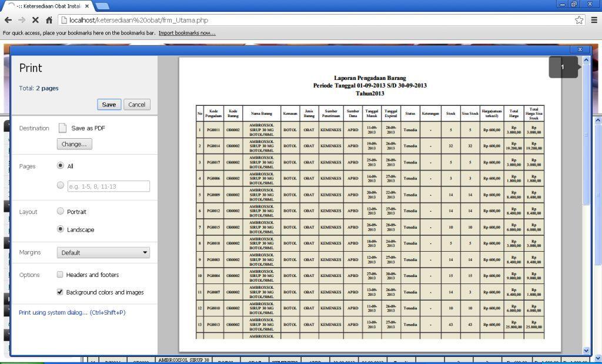
Task: Click the Save button
Action: [109, 105]
